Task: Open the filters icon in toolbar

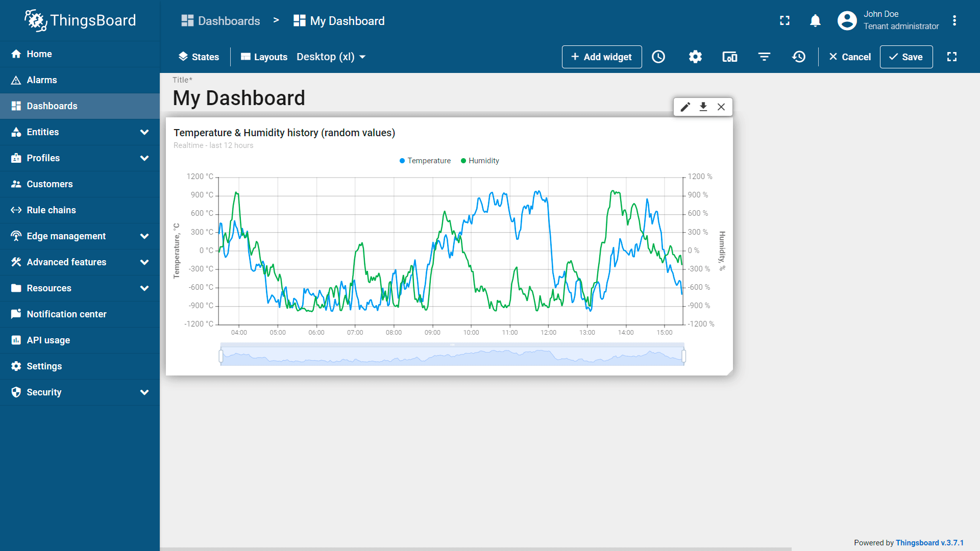Action: pyautogui.click(x=764, y=57)
